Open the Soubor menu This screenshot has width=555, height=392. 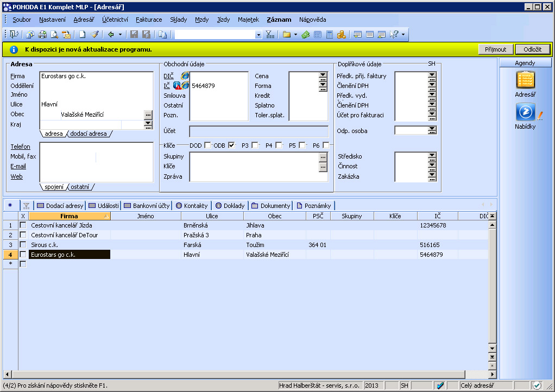(x=22, y=20)
